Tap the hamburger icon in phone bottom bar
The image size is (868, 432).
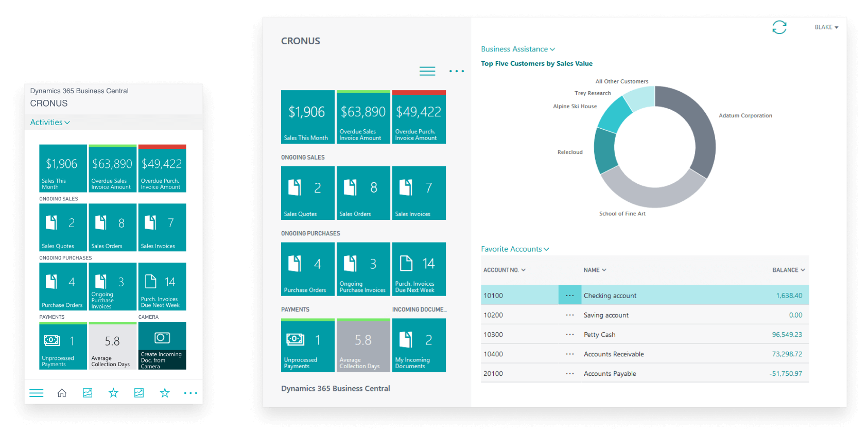(x=37, y=393)
